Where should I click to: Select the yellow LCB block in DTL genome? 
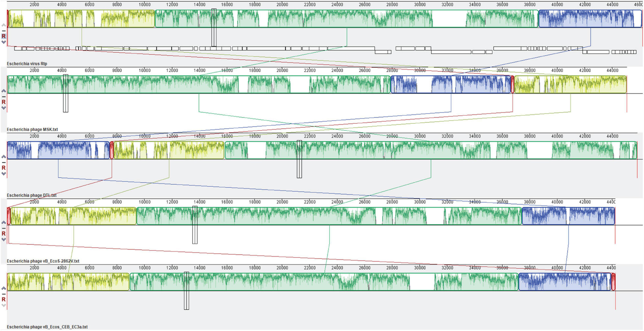tap(169, 150)
